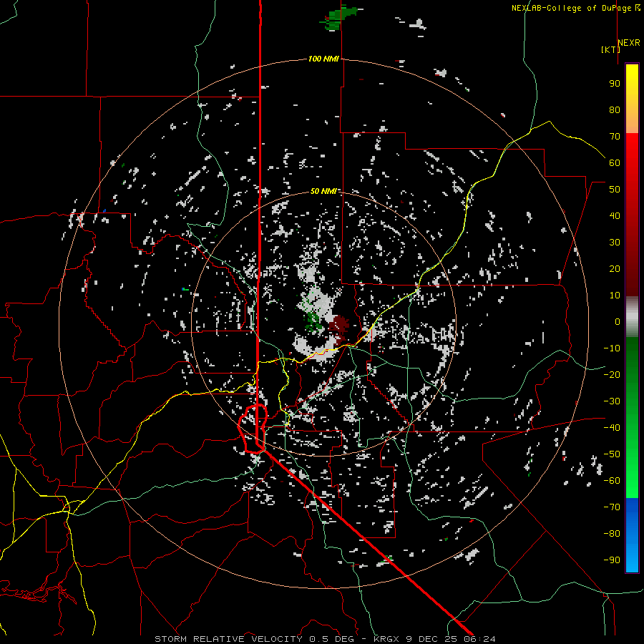The height and width of the screenshot is (644, 644).
Task: Click the 80 value on the velocity scale
Action: (x=615, y=109)
